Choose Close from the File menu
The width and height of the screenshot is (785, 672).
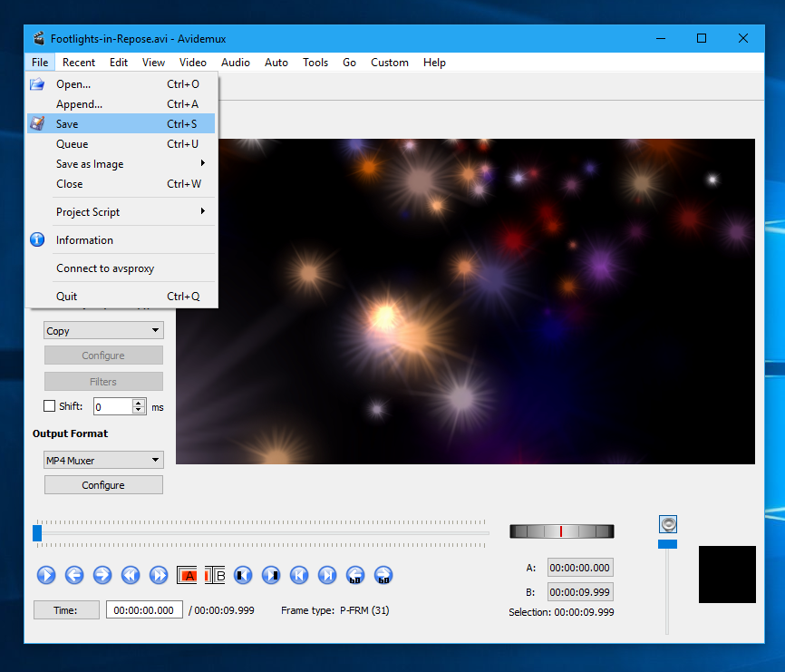(121, 184)
